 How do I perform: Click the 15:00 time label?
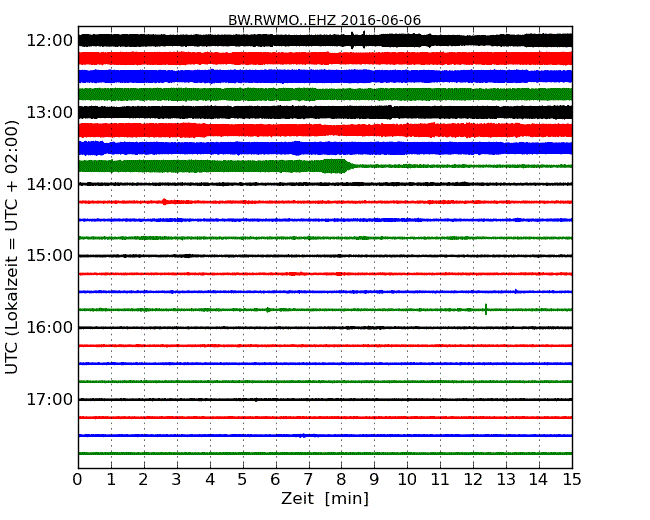(x=50, y=256)
